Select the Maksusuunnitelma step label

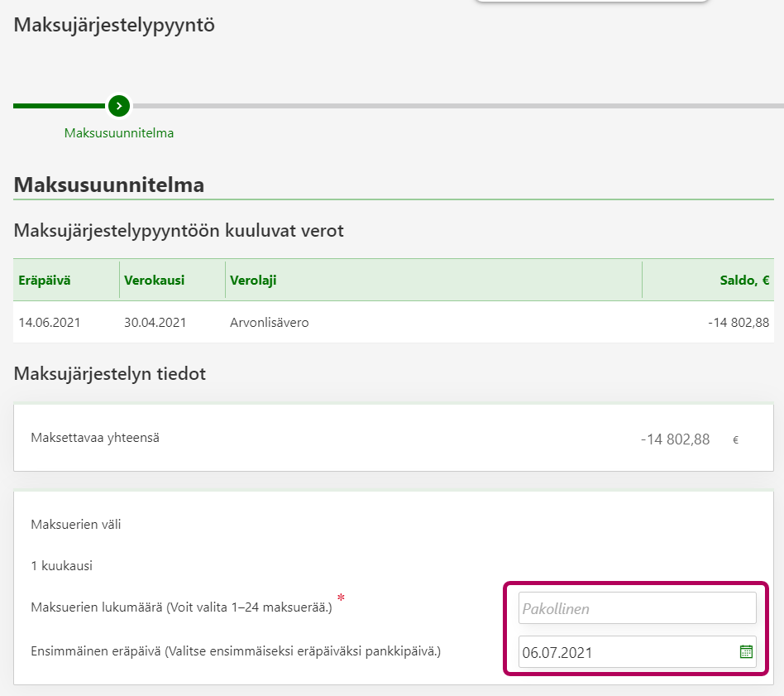tap(119, 132)
